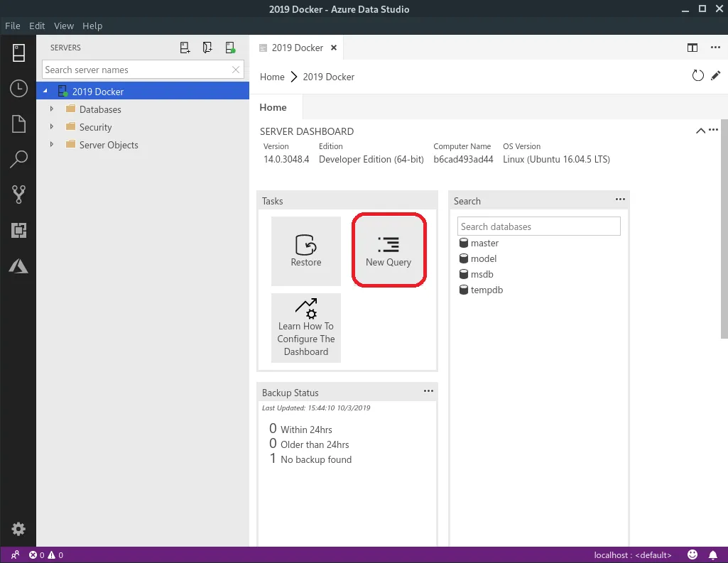The height and width of the screenshot is (563, 728).
Task: Click the New Query task tile
Action: pyautogui.click(x=389, y=251)
